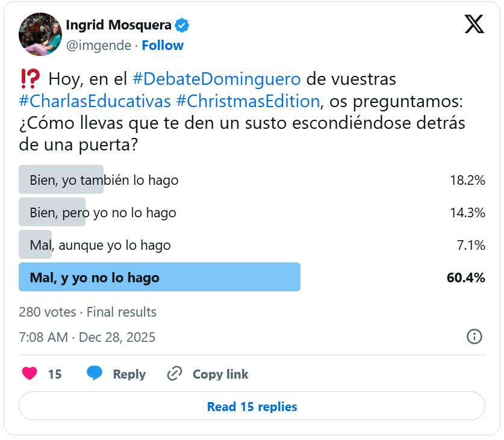Follow the @imgende account
The width and height of the screenshot is (504, 440).
tap(163, 46)
